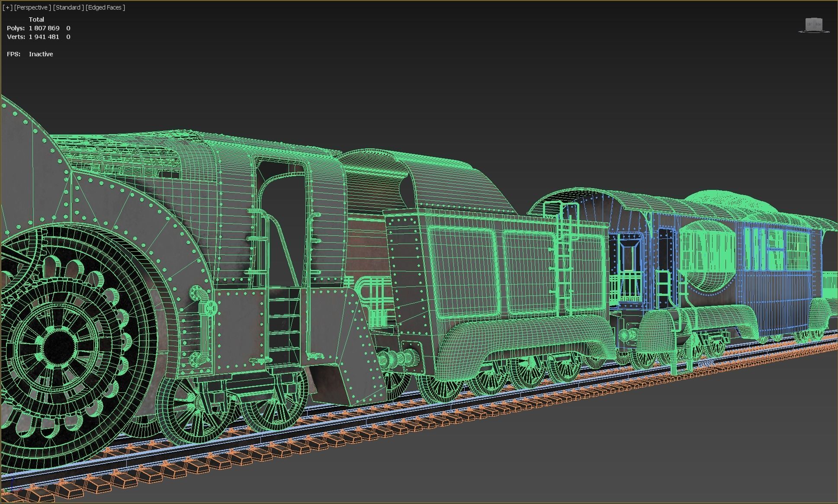This screenshot has width=838, height=504.
Task: Click the left face of the ViewCube
Action: pyautogui.click(x=809, y=25)
